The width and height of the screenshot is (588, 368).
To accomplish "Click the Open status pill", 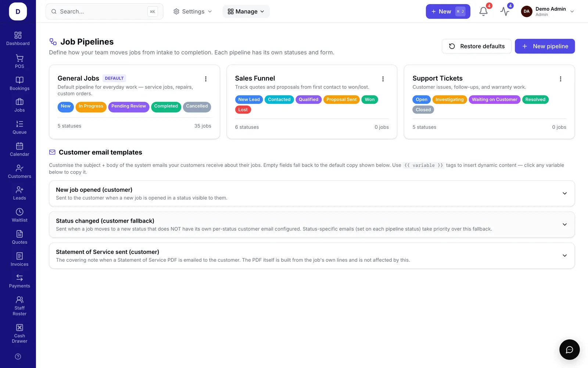I will click(422, 100).
